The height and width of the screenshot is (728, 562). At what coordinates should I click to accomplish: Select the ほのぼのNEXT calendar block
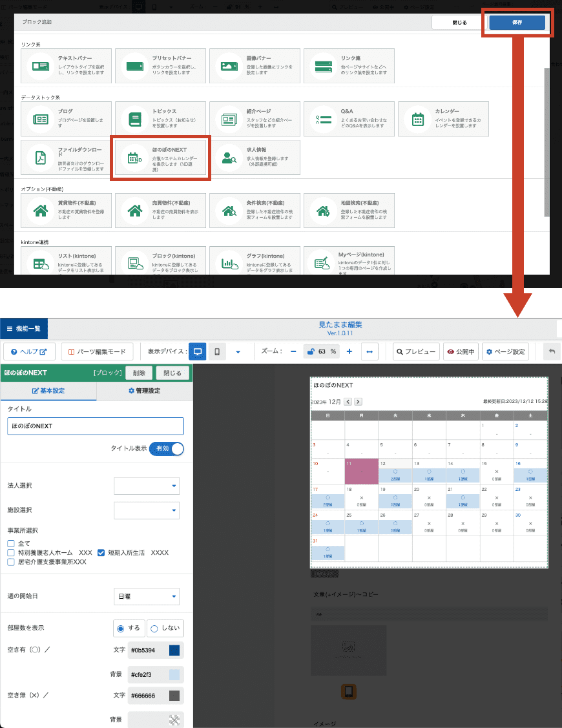coord(160,158)
